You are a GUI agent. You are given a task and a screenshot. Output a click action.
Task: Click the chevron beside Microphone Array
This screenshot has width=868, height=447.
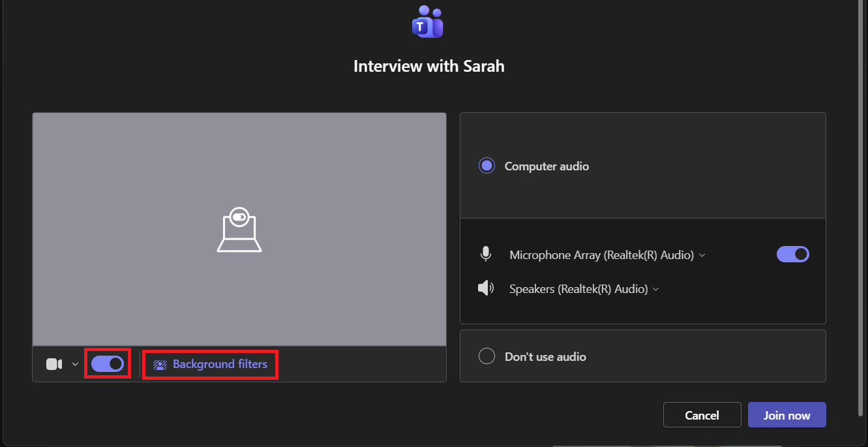click(702, 255)
